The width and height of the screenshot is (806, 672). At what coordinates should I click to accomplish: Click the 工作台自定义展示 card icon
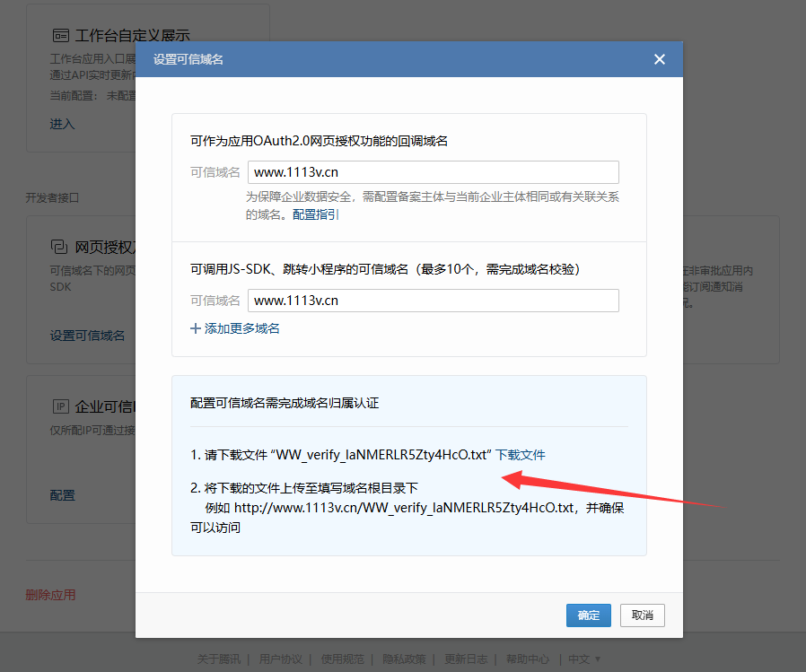click(61, 36)
